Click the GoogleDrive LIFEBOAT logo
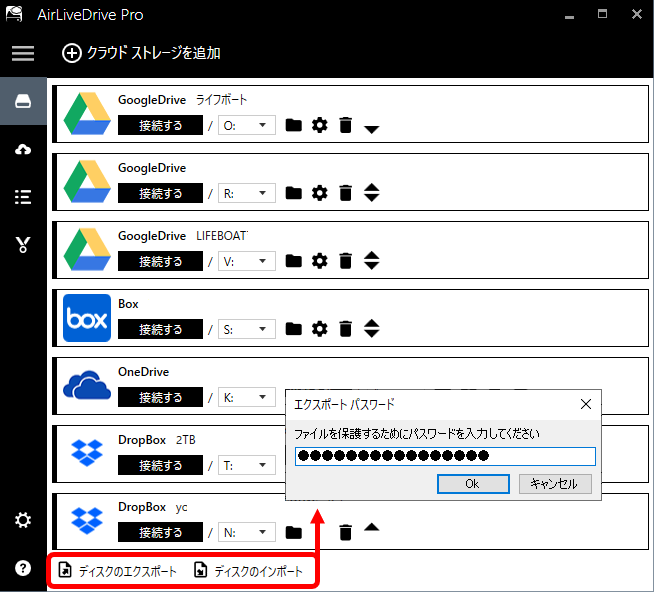Viewport: 656px width, 598px height. click(x=87, y=250)
